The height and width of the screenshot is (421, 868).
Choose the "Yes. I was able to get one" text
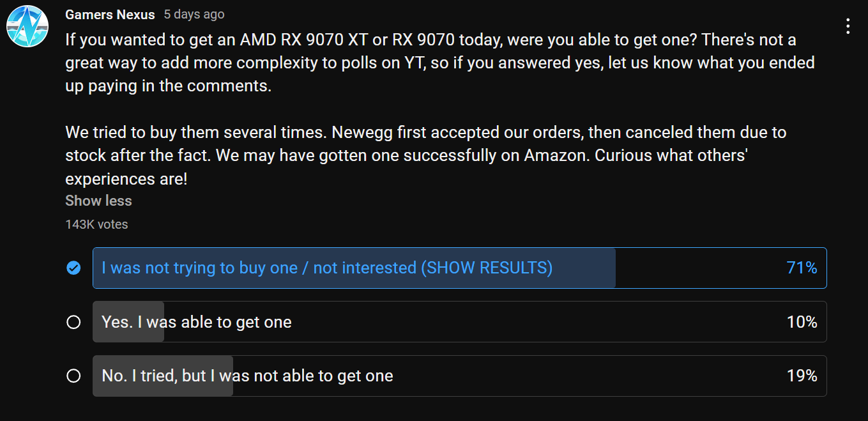coord(197,322)
